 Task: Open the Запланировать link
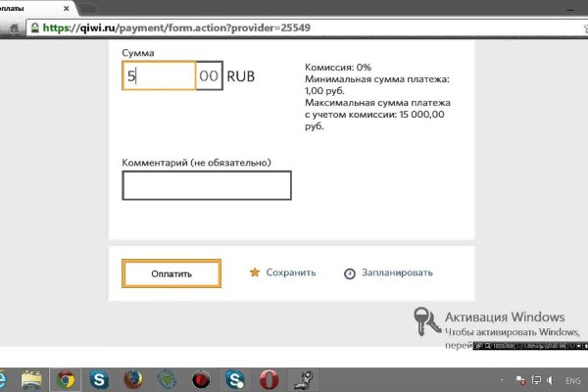(397, 272)
